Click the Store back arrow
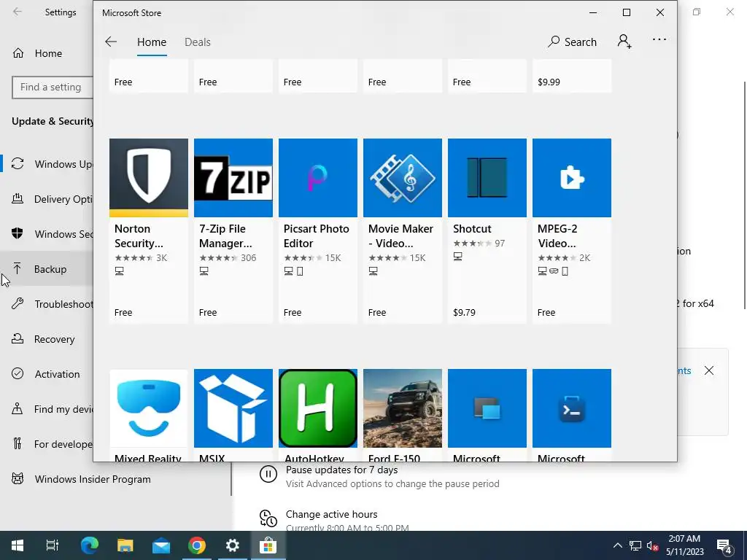This screenshot has height=560, width=747. [111, 42]
